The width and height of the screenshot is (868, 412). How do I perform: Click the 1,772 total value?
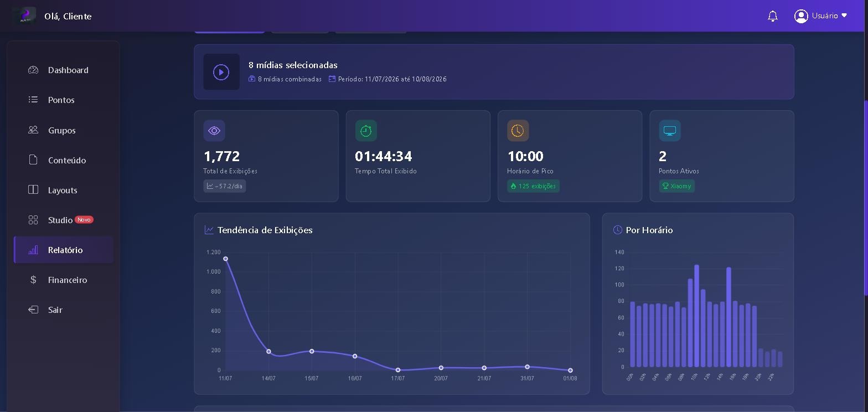(221, 156)
